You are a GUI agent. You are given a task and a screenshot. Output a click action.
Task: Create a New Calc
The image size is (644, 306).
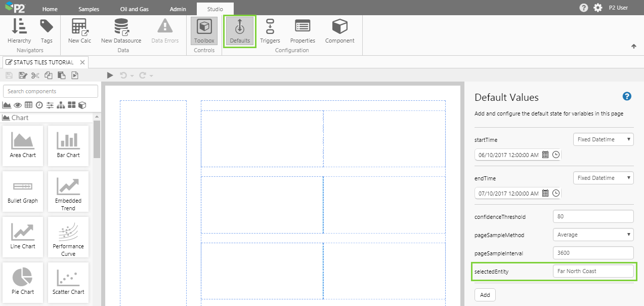(79, 31)
